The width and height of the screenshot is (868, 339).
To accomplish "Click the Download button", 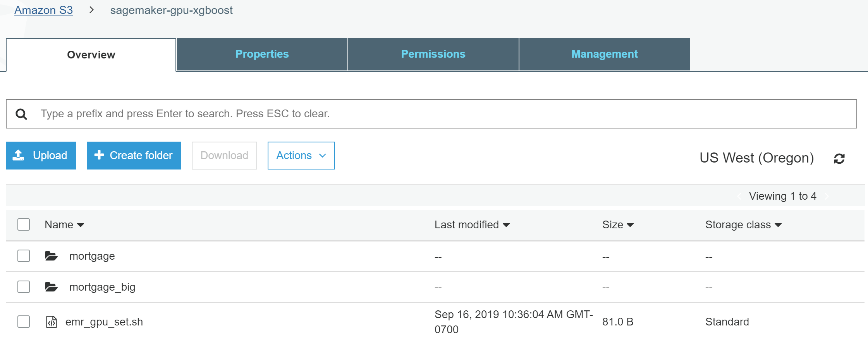I will [224, 156].
